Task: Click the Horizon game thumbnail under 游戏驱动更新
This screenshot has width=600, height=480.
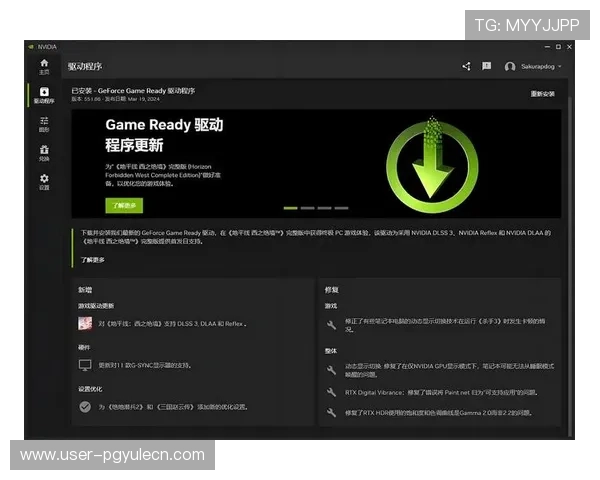Action: tap(85, 323)
